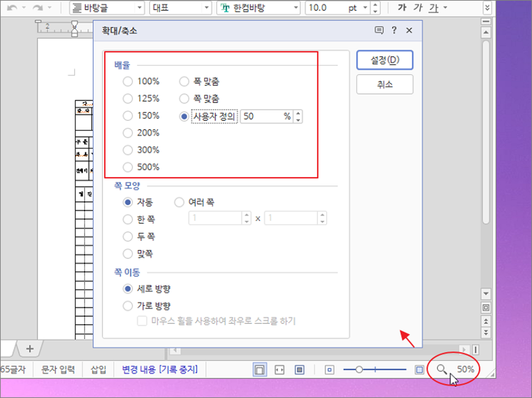Click the font size stepper arrows
Screen dimensions: 532x398
tap(375, 8)
